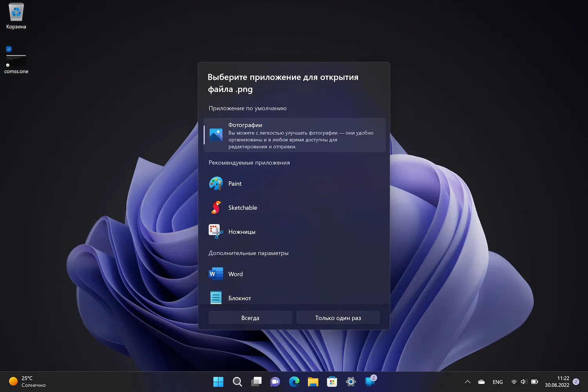Click the Только один раз button
The width and height of the screenshot is (588, 392).
click(x=338, y=318)
